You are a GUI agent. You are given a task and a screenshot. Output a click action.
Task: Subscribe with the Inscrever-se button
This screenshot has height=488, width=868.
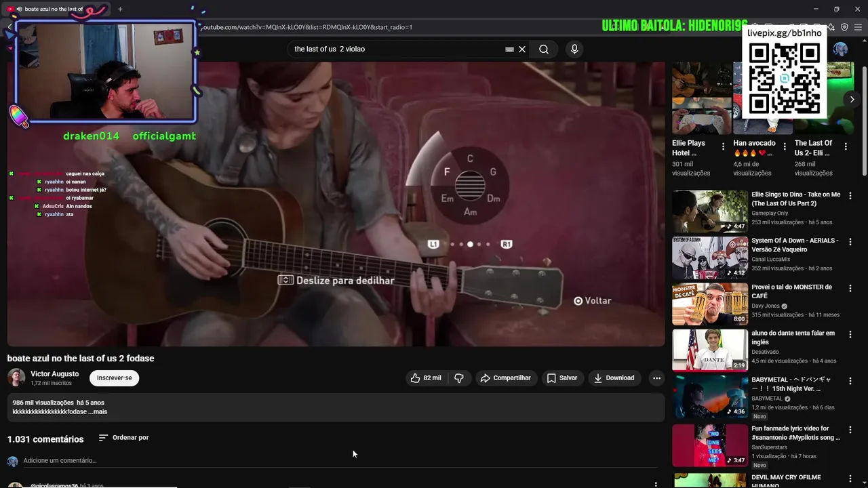(114, 378)
